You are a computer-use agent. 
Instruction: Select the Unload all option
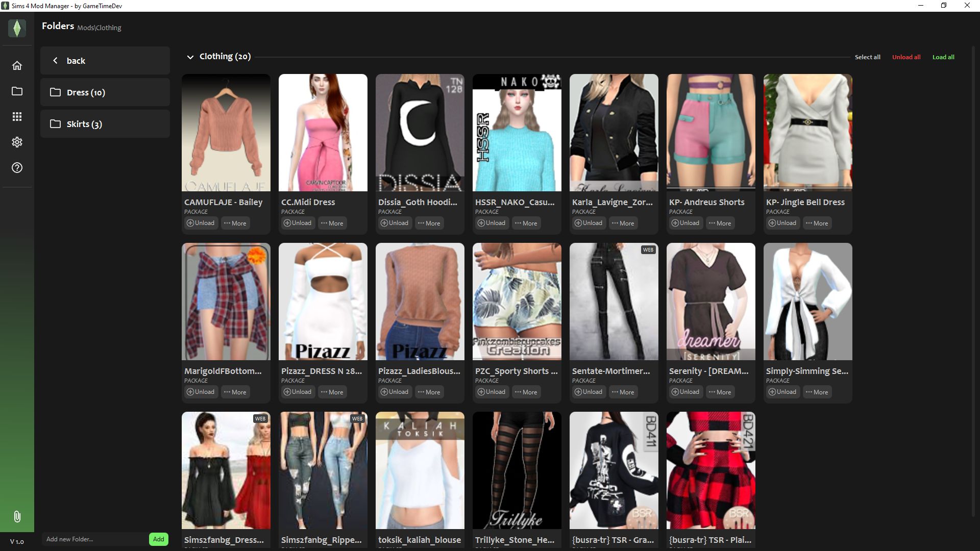(x=906, y=57)
